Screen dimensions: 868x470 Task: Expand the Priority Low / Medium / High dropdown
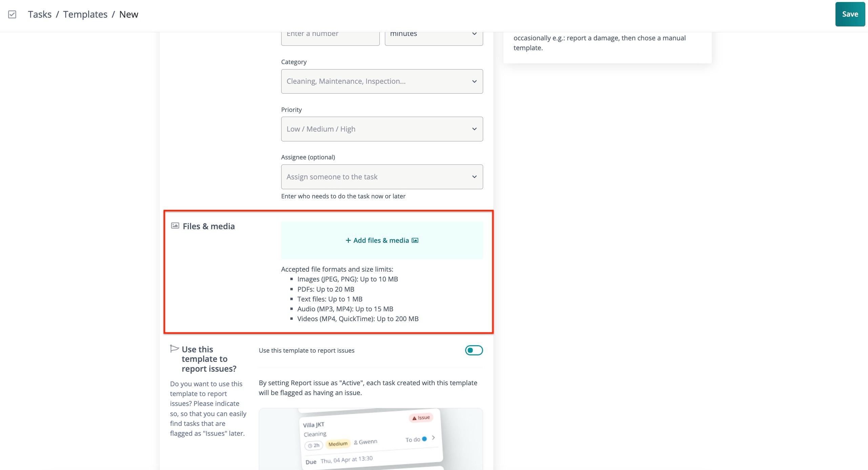(x=382, y=129)
